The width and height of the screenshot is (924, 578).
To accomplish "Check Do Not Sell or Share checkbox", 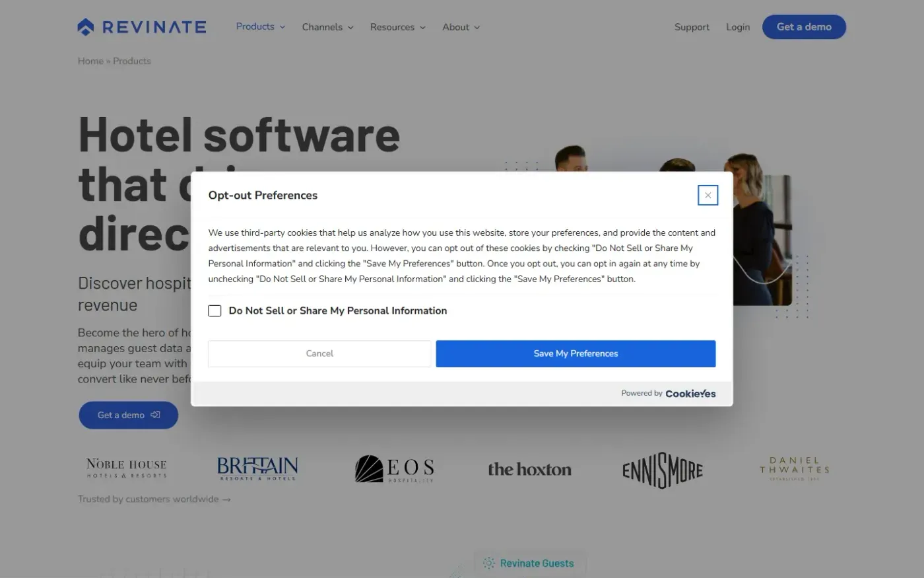I will (x=214, y=310).
